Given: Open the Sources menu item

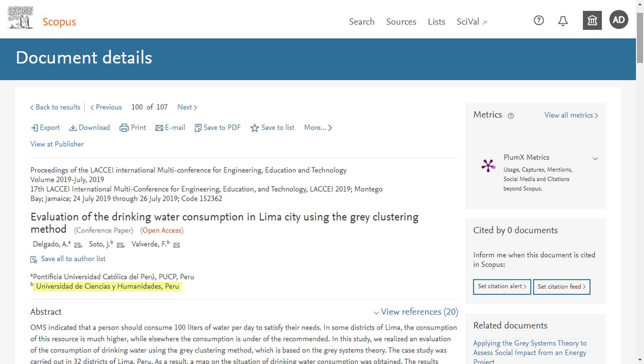Looking at the screenshot, I should pos(401,22).
